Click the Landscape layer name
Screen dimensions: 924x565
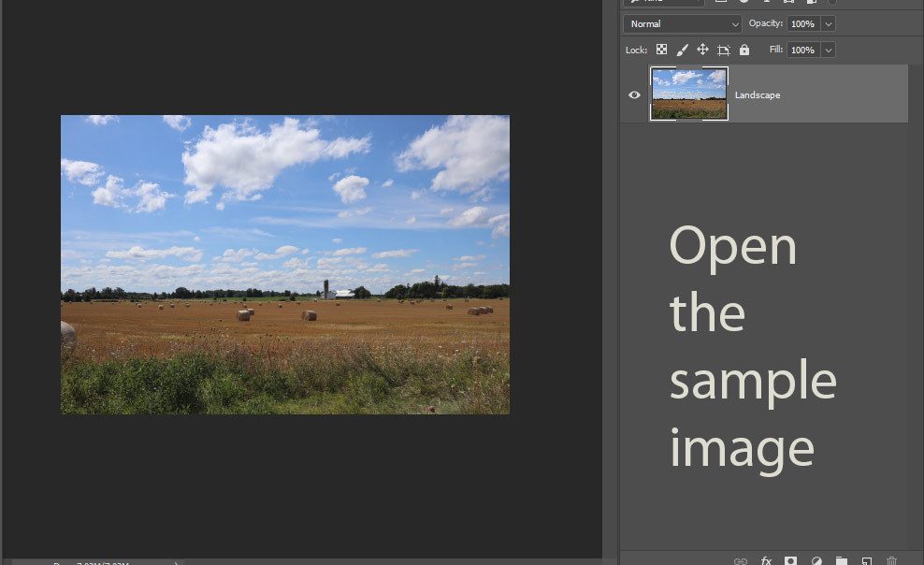click(758, 94)
